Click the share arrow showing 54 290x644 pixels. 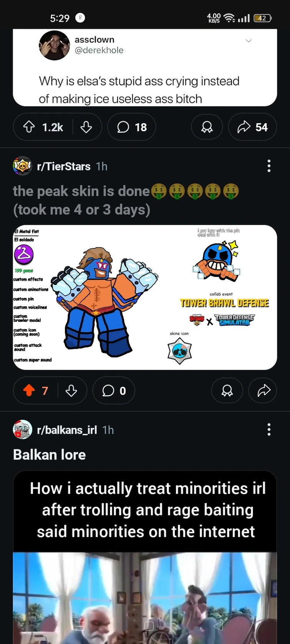(x=252, y=127)
